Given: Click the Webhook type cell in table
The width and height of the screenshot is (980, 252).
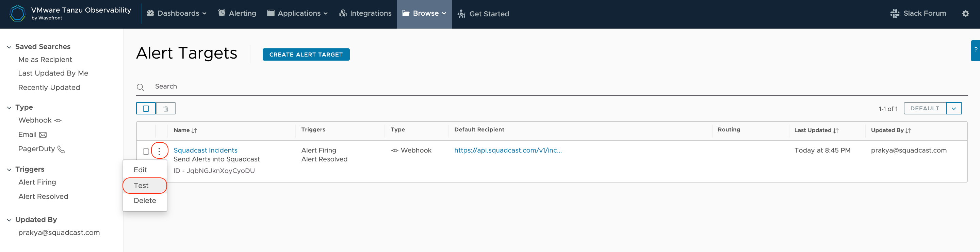Looking at the screenshot, I should coord(411,151).
